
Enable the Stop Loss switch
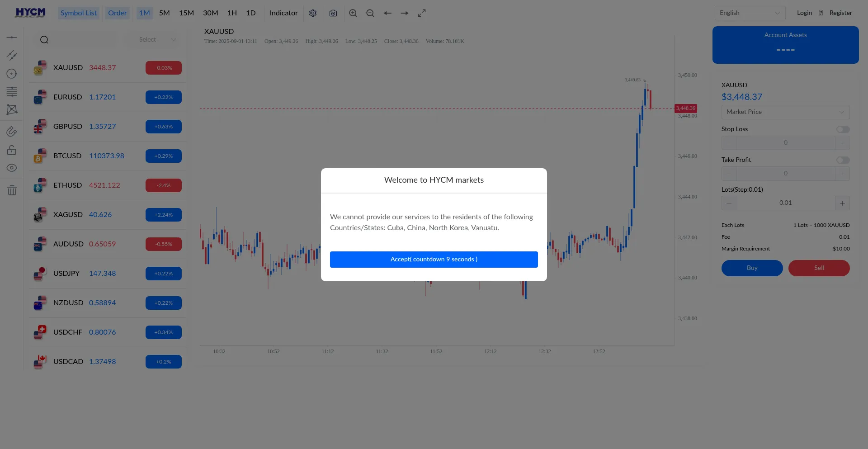[843, 129]
